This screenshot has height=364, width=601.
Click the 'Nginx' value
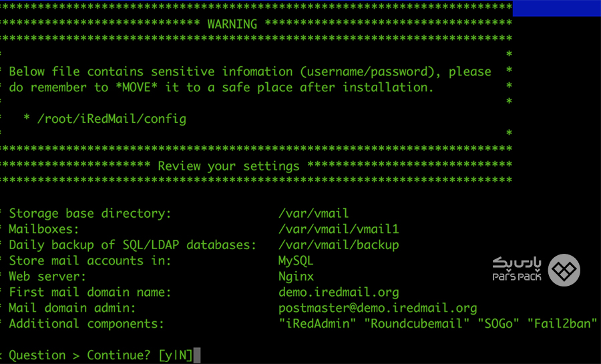click(x=296, y=277)
